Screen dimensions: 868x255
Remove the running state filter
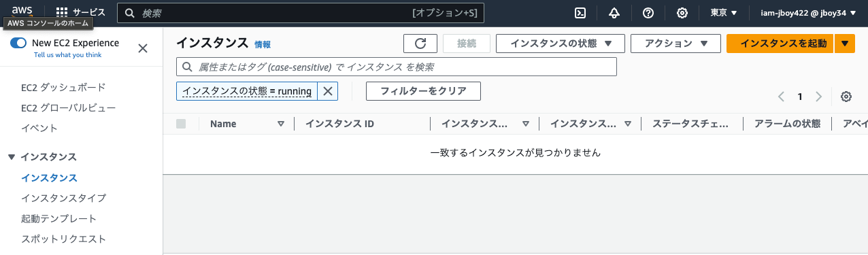[327, 91]
